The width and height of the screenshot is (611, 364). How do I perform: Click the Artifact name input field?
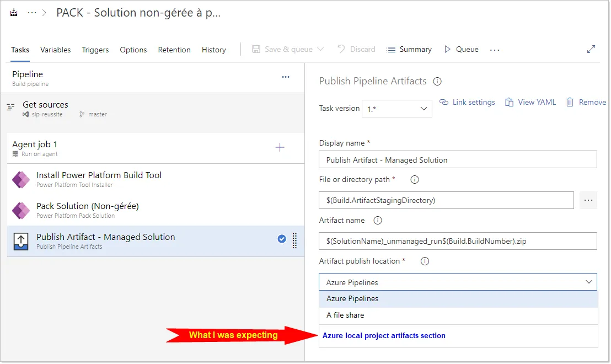click(x=458, y=241)
